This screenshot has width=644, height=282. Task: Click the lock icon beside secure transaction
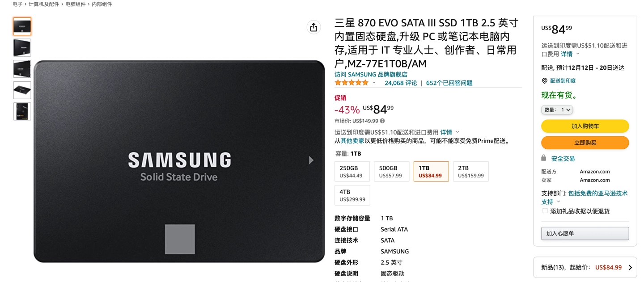tap(544, 158)
